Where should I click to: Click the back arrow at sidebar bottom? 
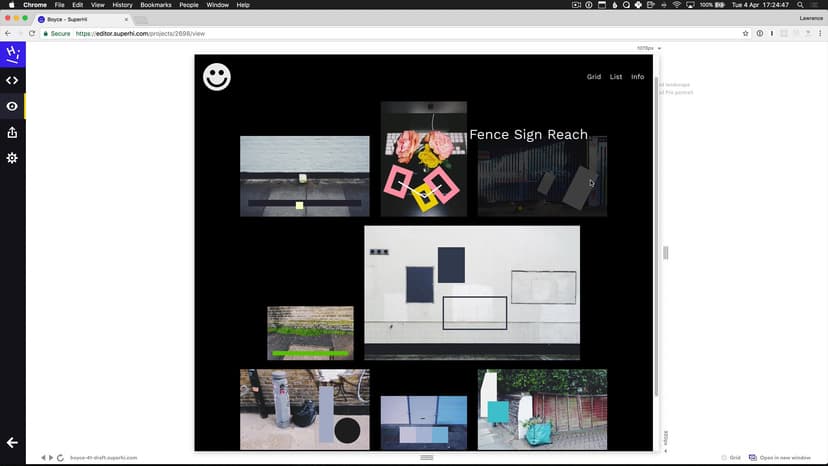click(12, 442)
